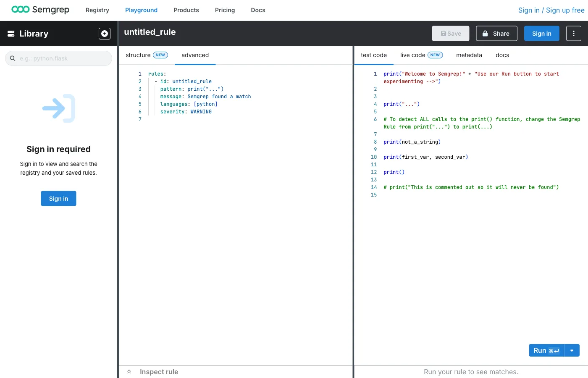Create a new rule via the plus icon
This screenshot has height=378, width=588.
[104, 33]
